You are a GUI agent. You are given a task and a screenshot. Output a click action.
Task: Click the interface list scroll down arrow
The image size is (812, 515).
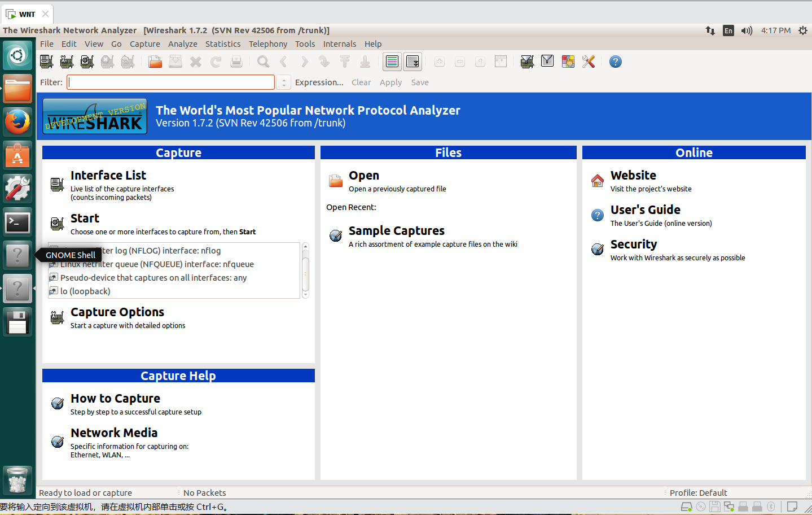(x=305, y=295)
